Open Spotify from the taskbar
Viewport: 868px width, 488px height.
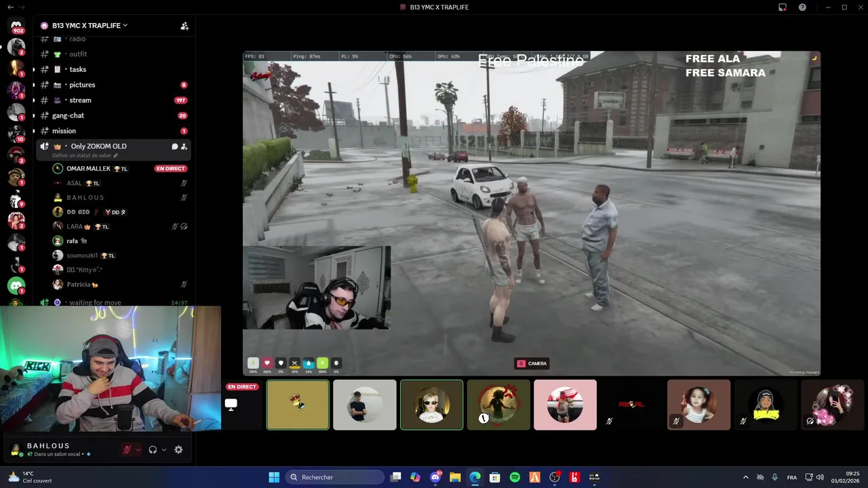[515, 477]
